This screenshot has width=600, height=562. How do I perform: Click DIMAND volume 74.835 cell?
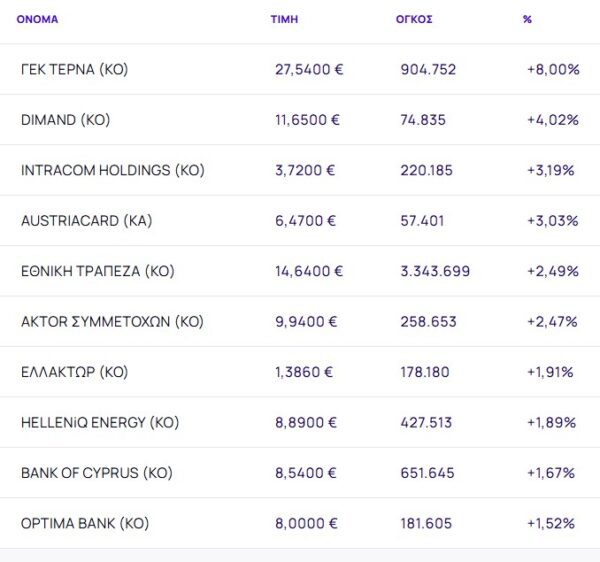click(423, 120)
